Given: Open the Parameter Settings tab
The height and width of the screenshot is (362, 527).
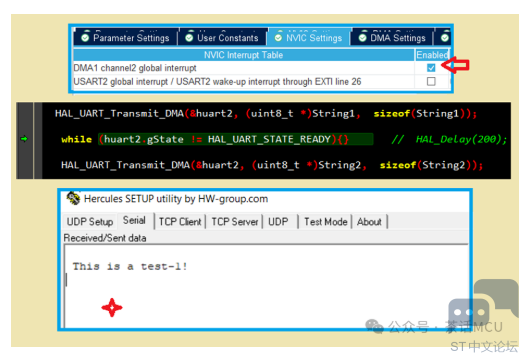Looking at the screenshot, I should point(126,38).
